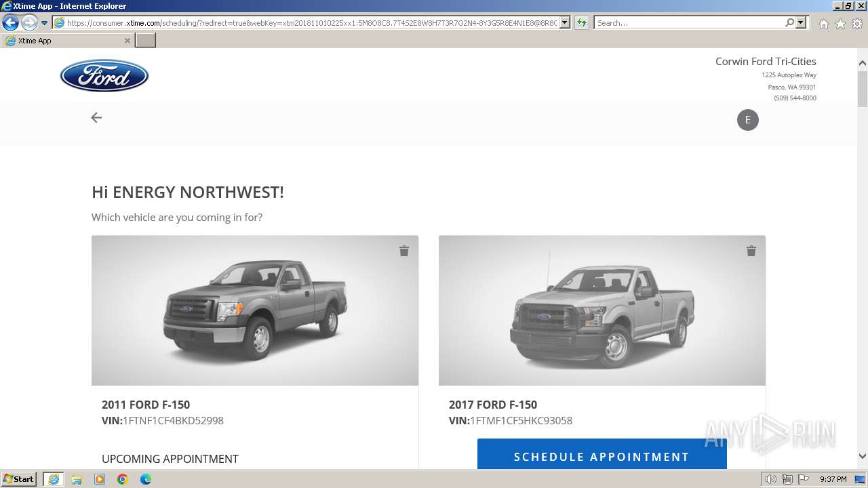Click UPCOMING APPOINTMENT heading
This screenshot has width=868, height=488.
pos(170,459)
